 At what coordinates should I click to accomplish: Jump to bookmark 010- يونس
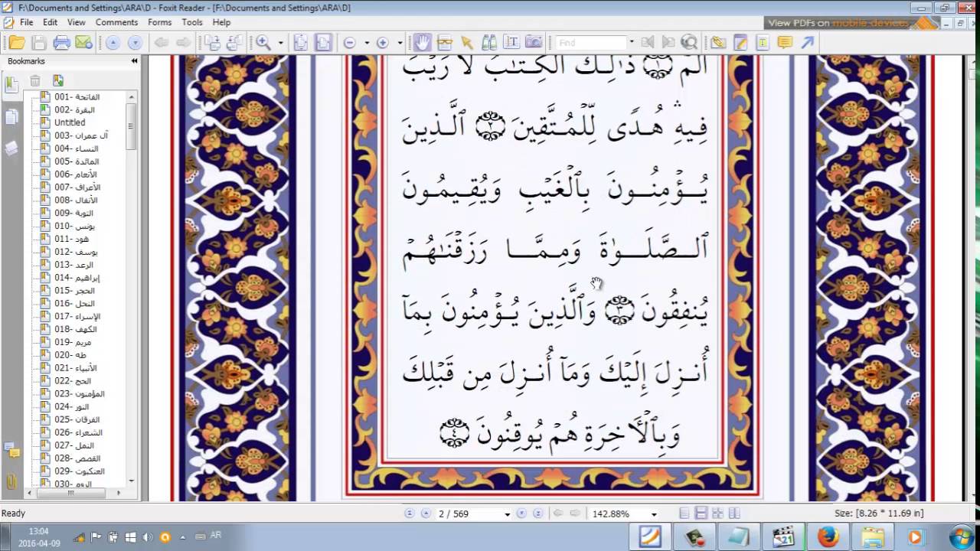click(x=74, y=227)
